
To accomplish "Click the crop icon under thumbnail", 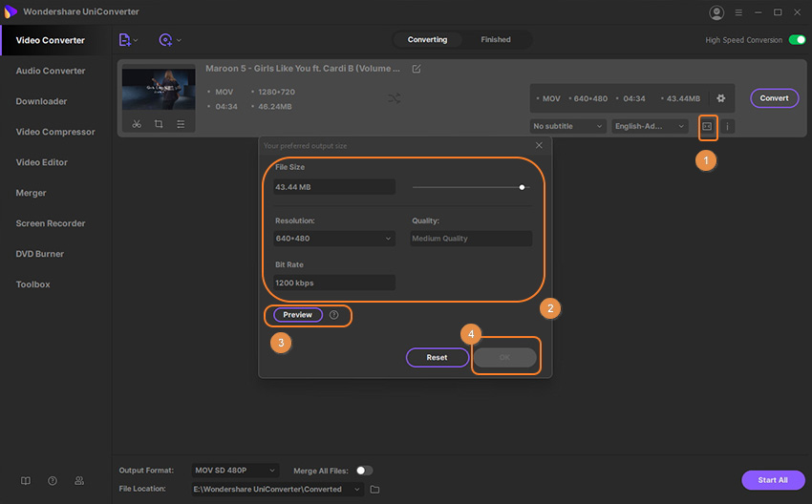I will [x=159, y=124].
